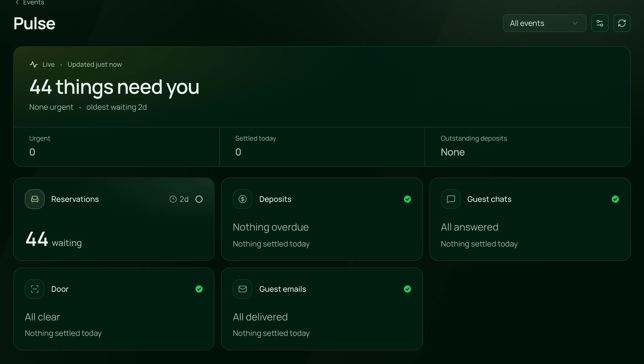Open the Guest chats card title
The height and width of the screenshot is (364, 644).
(489, 199)
